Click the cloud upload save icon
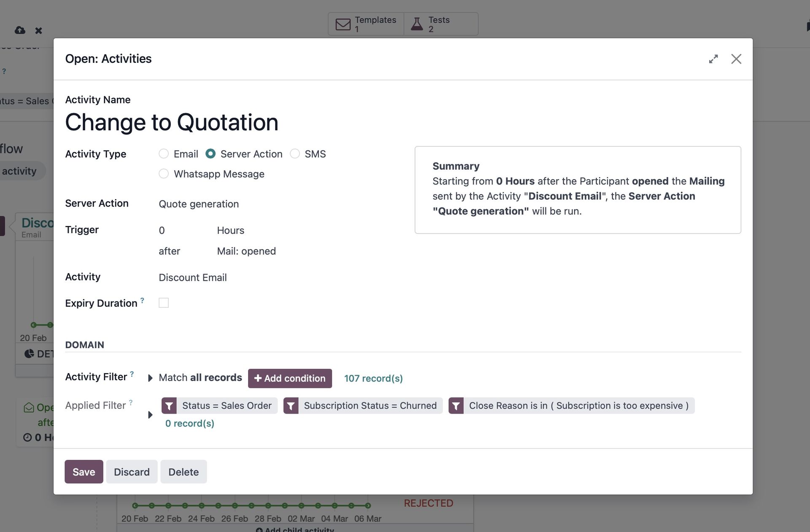The width and height of the screenshot is (810, 532). click(20, 30)
